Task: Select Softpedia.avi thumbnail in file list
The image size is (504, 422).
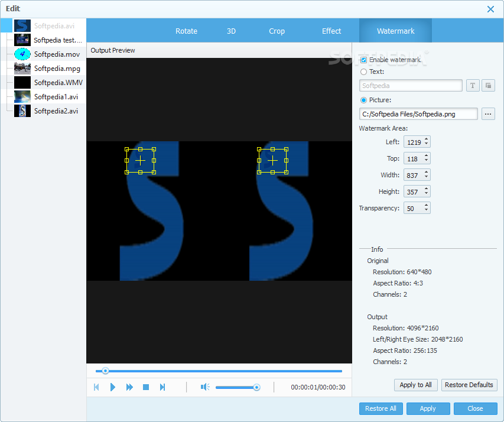Action: [x=22, y=26]
